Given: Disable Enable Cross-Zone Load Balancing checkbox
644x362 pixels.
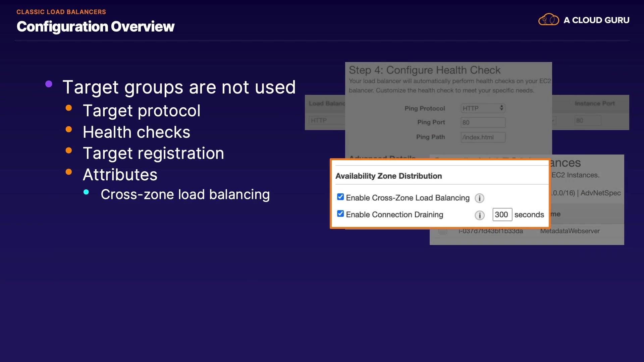Looking at the screenshot, I should tap(340, 197).
